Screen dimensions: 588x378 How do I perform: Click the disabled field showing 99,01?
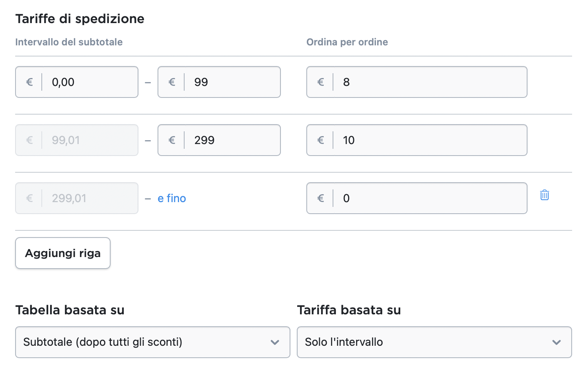point(90,140)
